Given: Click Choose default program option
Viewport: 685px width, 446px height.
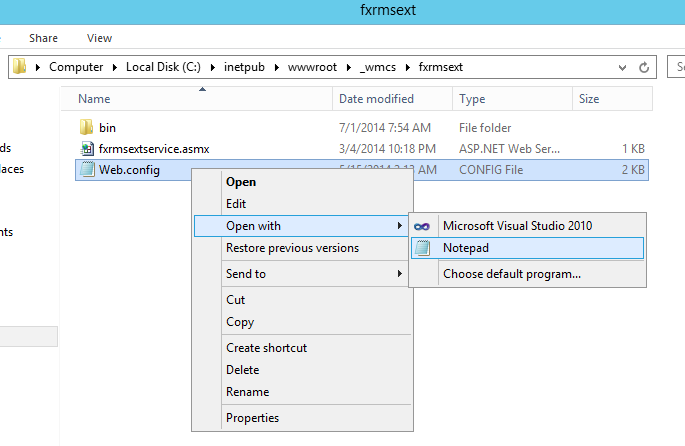Looking at the screenshot, I should pos(512,274).
